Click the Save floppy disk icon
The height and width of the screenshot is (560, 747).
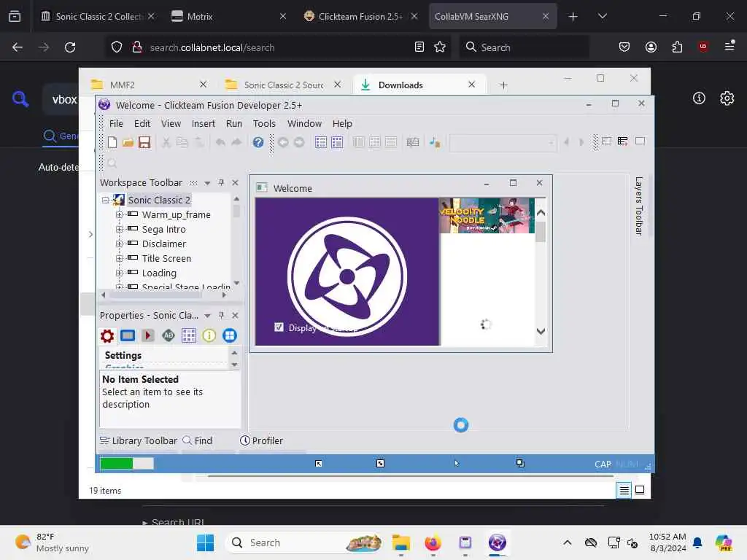point(144,142)
